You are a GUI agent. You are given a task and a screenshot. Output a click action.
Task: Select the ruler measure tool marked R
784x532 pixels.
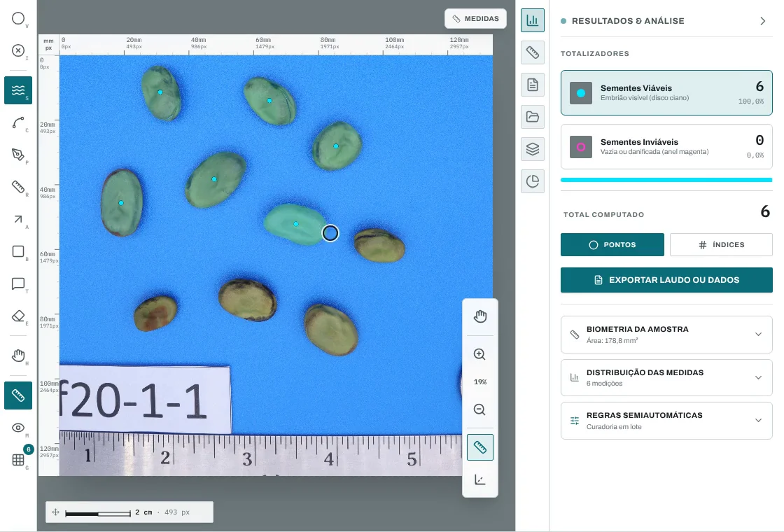point(18,187)
